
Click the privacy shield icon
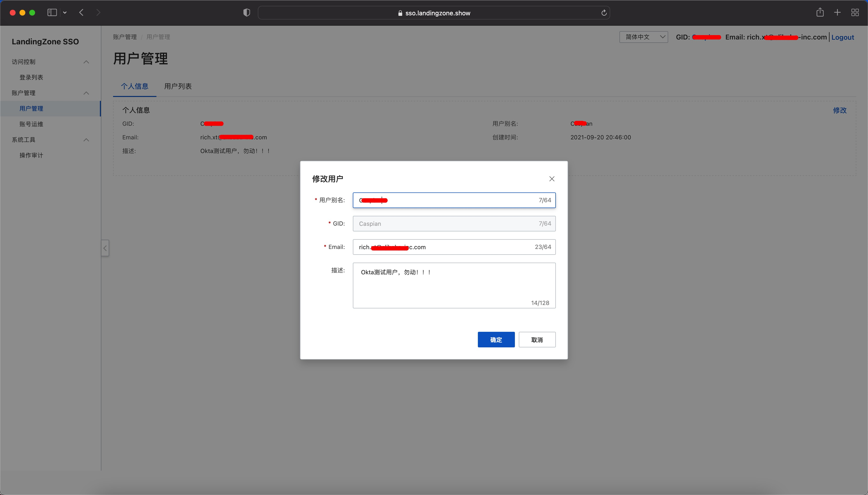(247, 13)
